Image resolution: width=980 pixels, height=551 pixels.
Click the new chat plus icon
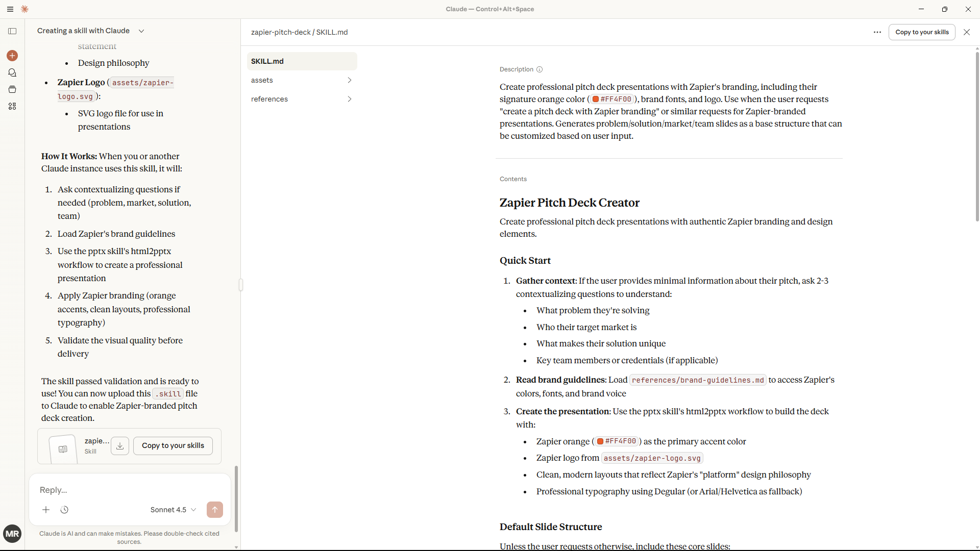[12, 56]
